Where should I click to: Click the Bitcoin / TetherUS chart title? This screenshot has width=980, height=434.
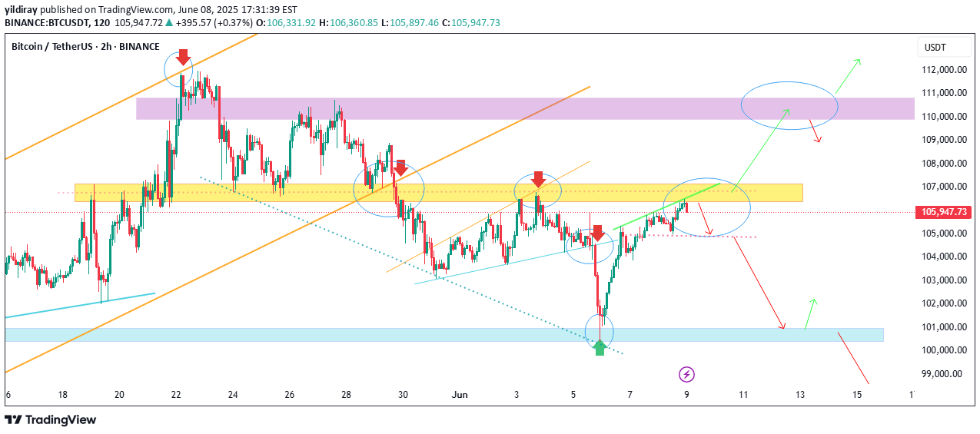tap(84, 47)
